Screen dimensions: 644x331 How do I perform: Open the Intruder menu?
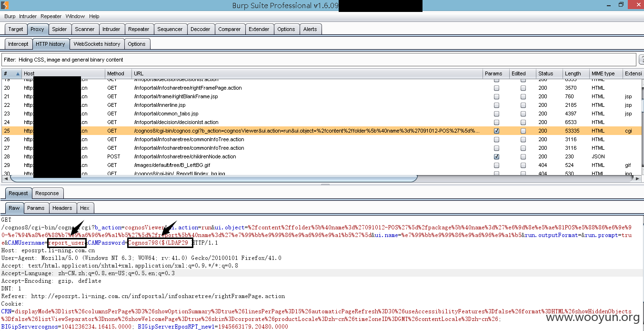coord(28,16)
